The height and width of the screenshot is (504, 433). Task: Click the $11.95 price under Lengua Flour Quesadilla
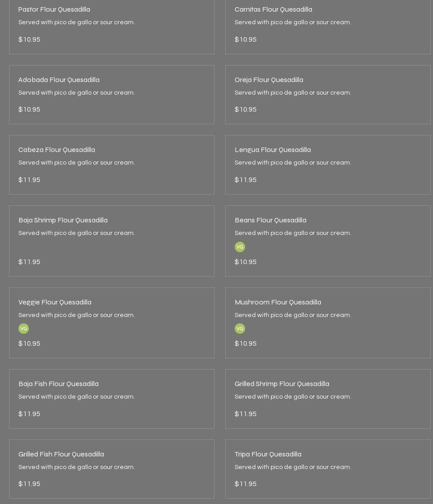click(x=245, y=180)
